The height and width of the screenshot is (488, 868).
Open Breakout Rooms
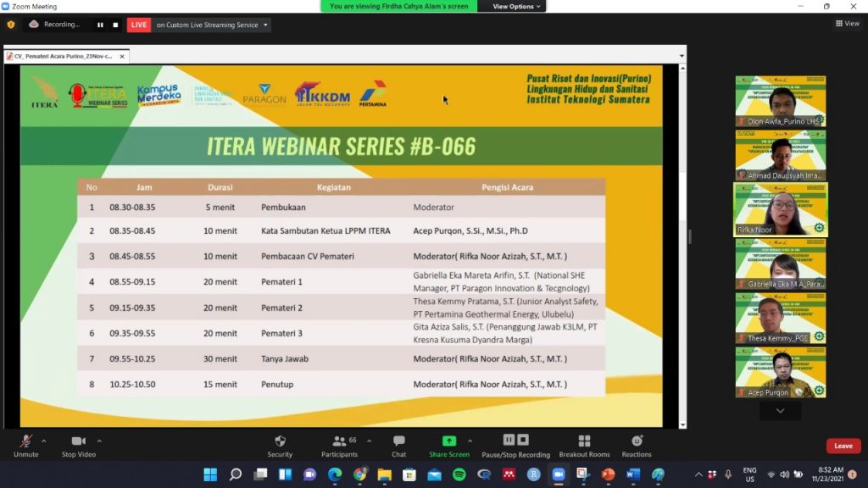(584, 446)
